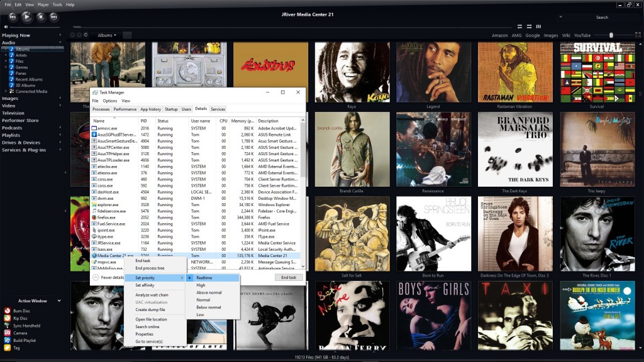Screen dimensions: 644x362
Task: Select Realtime priority option
Action: tap(213, 278)
